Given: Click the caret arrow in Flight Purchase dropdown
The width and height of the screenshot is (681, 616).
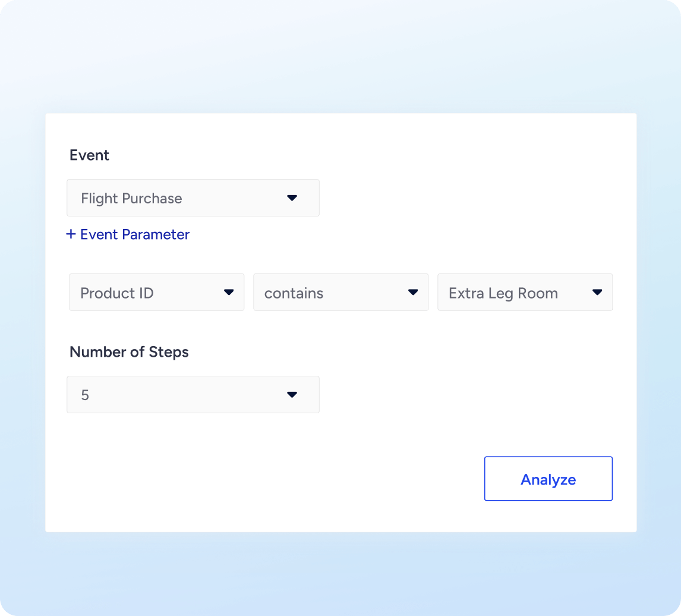Looking at the screenshot, I should click(292, 198).
